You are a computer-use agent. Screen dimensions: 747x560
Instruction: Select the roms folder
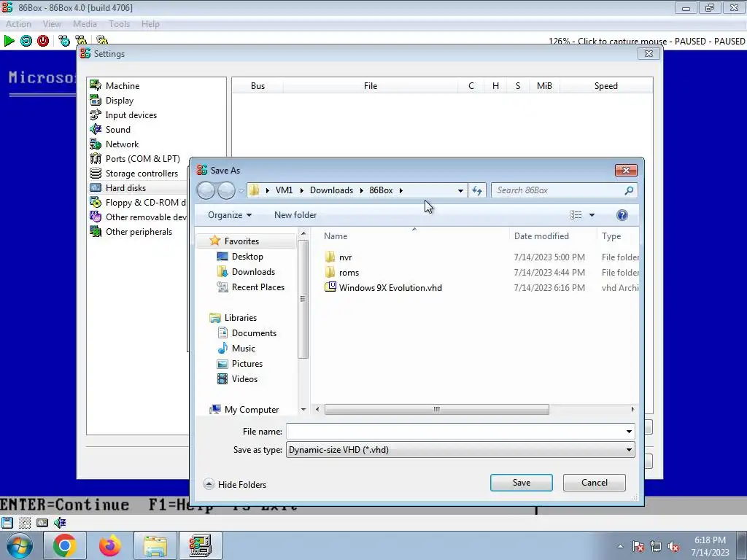pyautogui.click(x=349, y=273)
